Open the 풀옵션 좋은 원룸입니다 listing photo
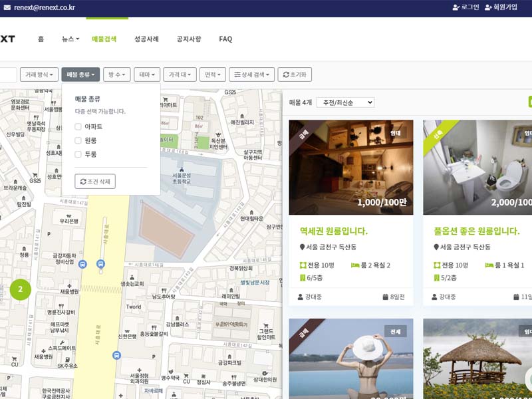The width and height of the screenshot is (532, 399). click(x=477, y=168)
